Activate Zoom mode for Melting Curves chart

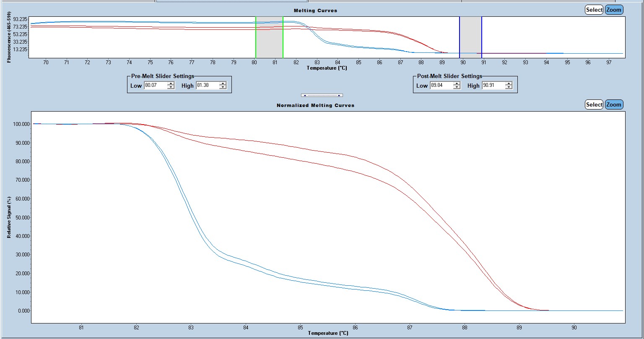(614, 10)
